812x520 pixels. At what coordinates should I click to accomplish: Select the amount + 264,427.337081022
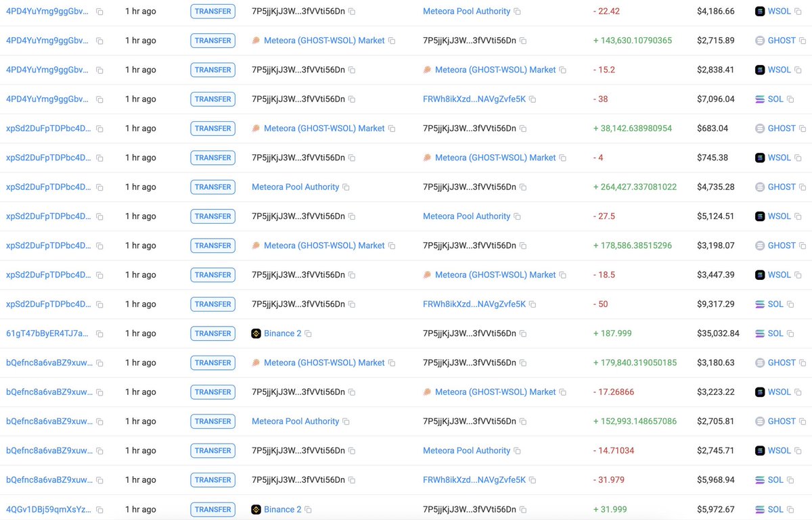pyautogui.click(x=635, y=187)
